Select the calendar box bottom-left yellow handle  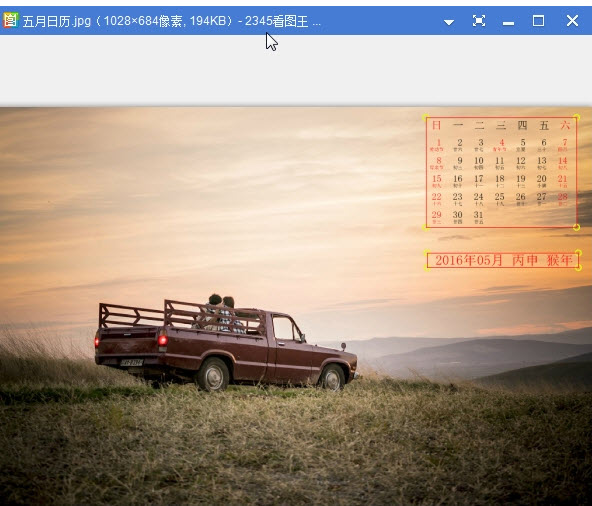426,227
